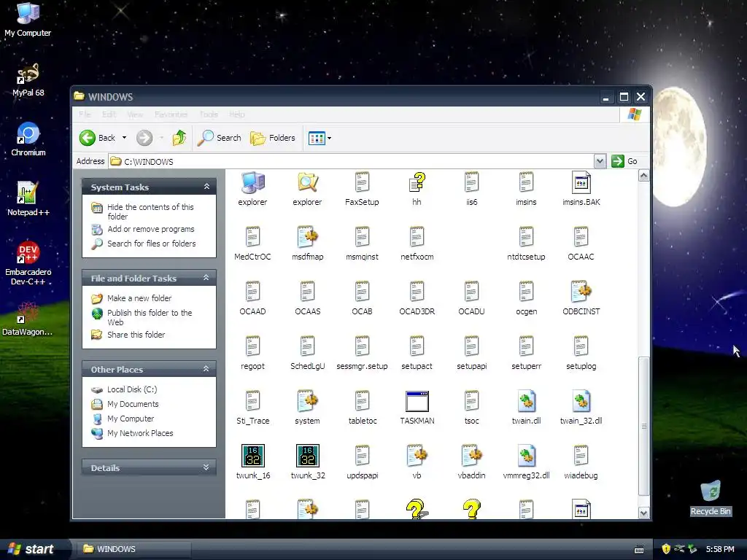Select the explorer file with magnifier icon
Image resolution: width=747 pixels, height=560 pixels.
point(307,183)
